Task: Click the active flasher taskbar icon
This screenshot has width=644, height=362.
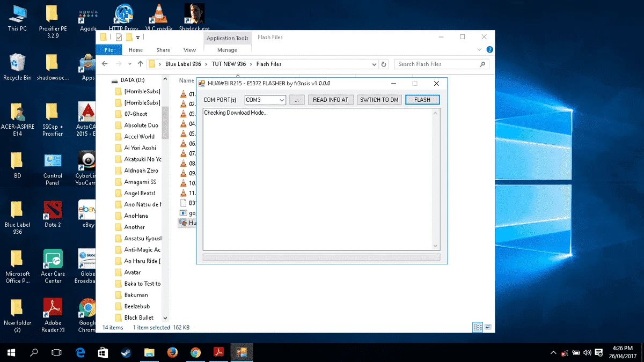Action: coord(241,352)
